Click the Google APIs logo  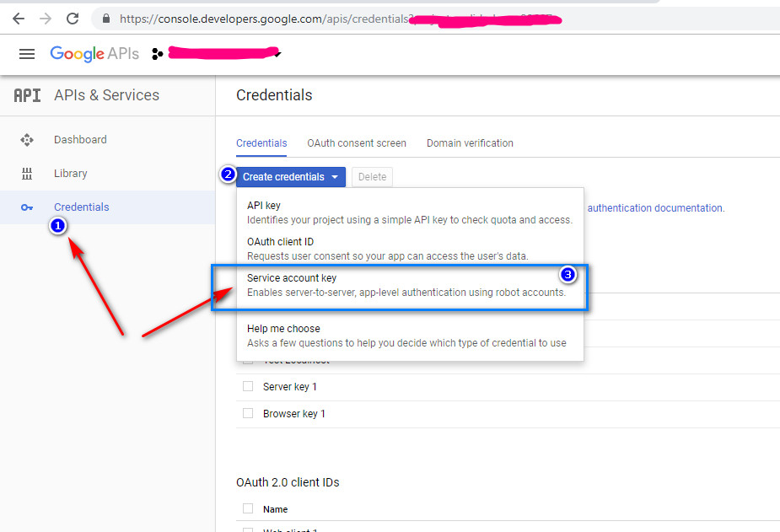coord(94,54)
